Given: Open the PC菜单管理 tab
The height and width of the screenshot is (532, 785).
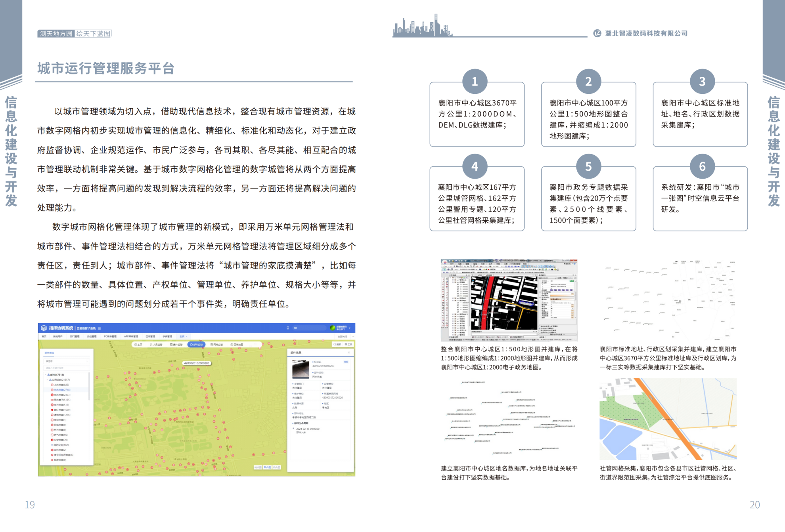Looking at the screenshot, I should point(110,336).
